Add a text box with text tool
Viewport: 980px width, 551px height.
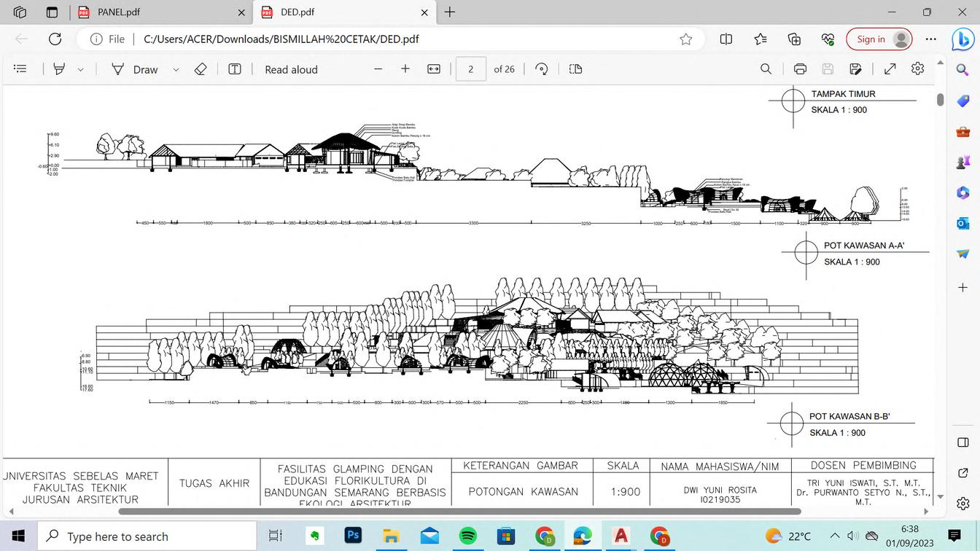click(235, 69)
